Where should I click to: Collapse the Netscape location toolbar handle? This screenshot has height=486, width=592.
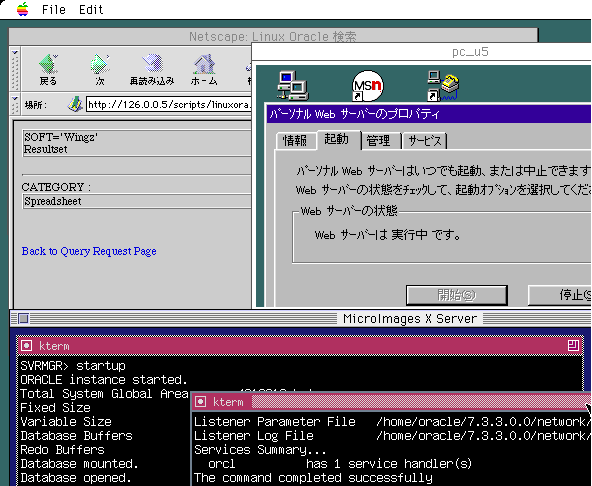point(15,104)
